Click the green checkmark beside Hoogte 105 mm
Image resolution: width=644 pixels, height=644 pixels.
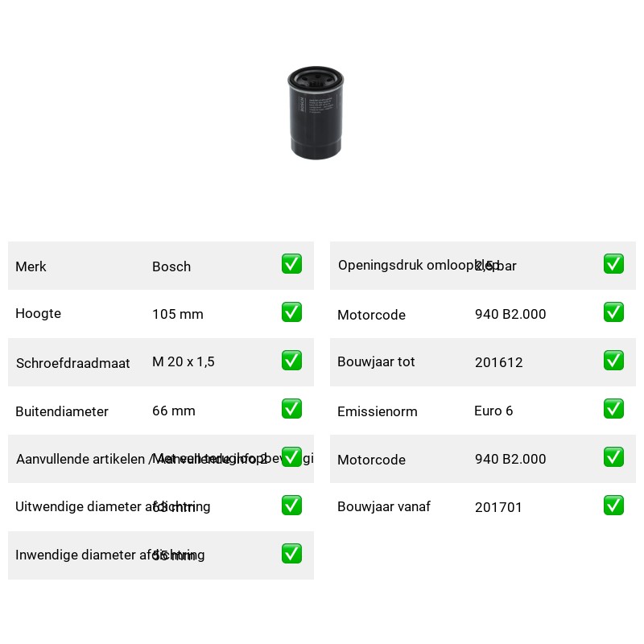pyautogui.click(x=291, y=312)
